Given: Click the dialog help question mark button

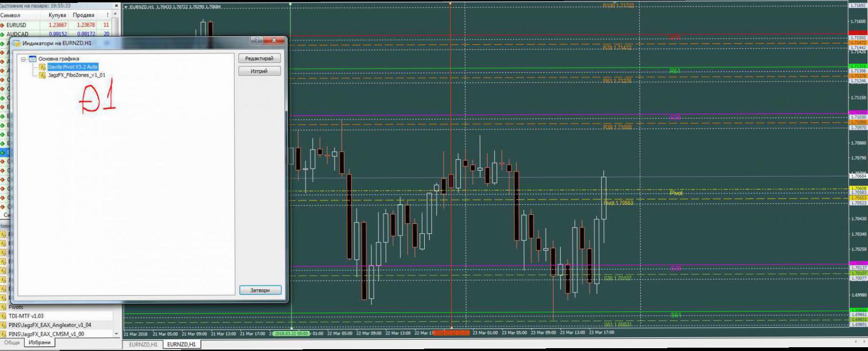Looking at the screenshot, I should coord(257,40).
